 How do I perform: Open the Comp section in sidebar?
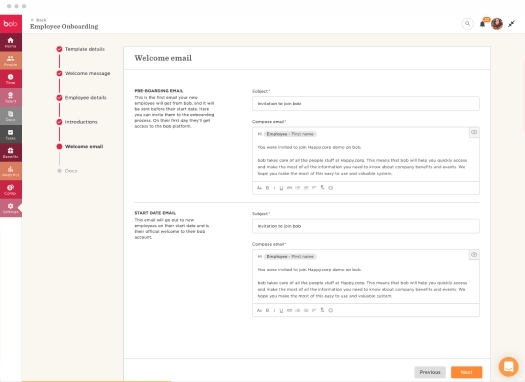(11, 189)
